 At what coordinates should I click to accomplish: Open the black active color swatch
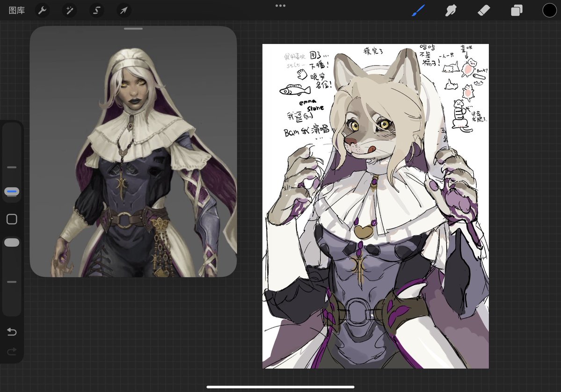[550, 10]
